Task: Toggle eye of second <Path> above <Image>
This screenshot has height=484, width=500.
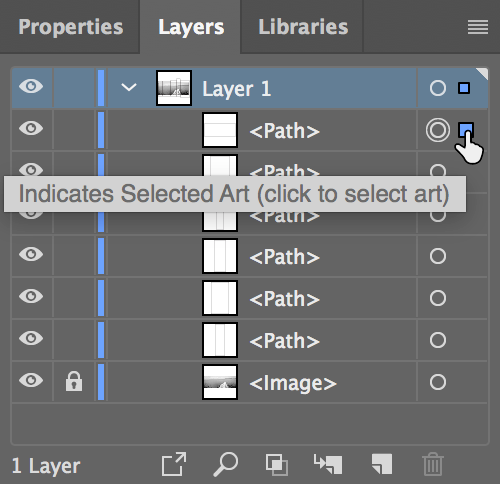Action: pos(31,296)
